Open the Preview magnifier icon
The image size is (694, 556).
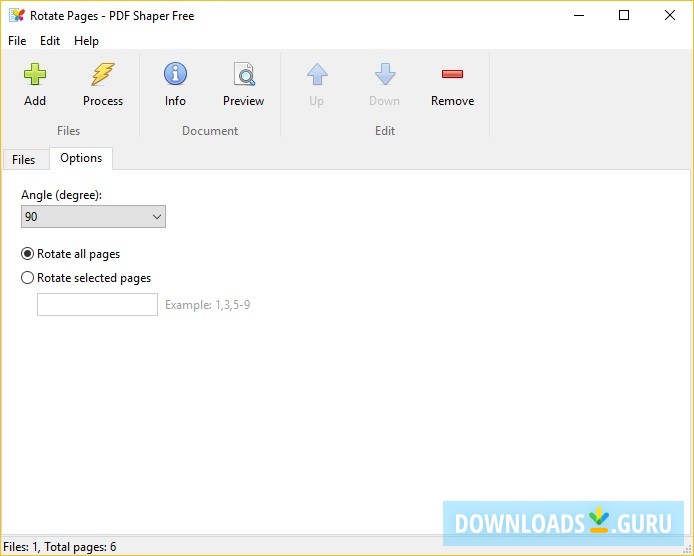coord(244,74)
